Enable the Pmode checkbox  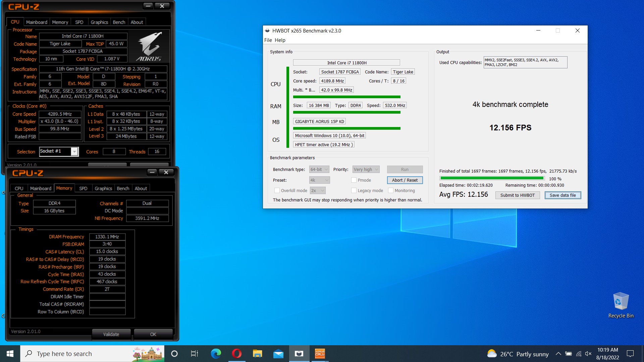coord(354,180)
